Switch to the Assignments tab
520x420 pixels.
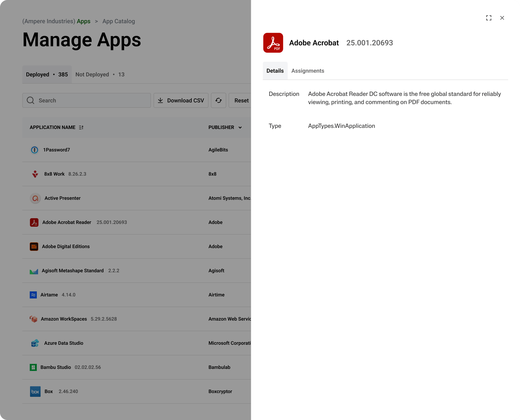308,71
